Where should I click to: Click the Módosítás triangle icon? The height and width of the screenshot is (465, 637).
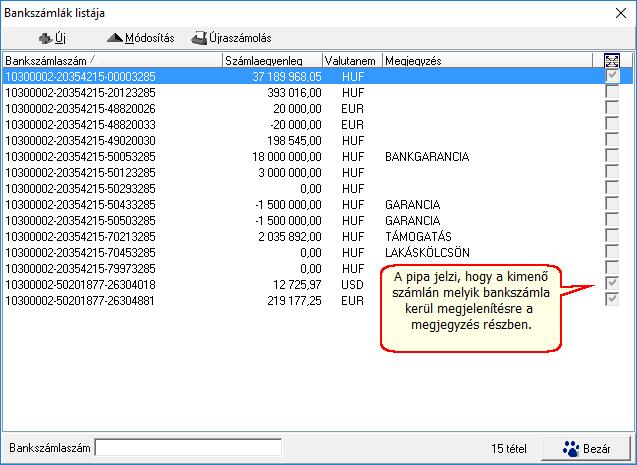point(115,38)
